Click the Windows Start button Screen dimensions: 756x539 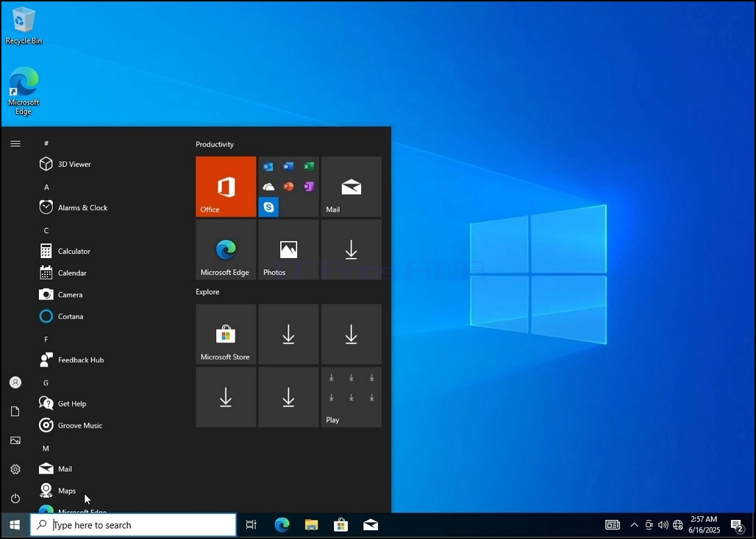pos(15,525)
